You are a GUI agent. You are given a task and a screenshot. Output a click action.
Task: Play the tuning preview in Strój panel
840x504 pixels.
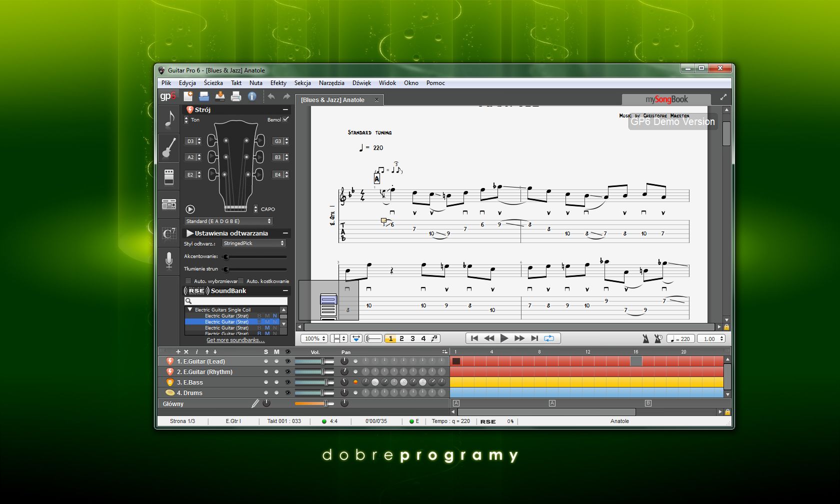190,209
